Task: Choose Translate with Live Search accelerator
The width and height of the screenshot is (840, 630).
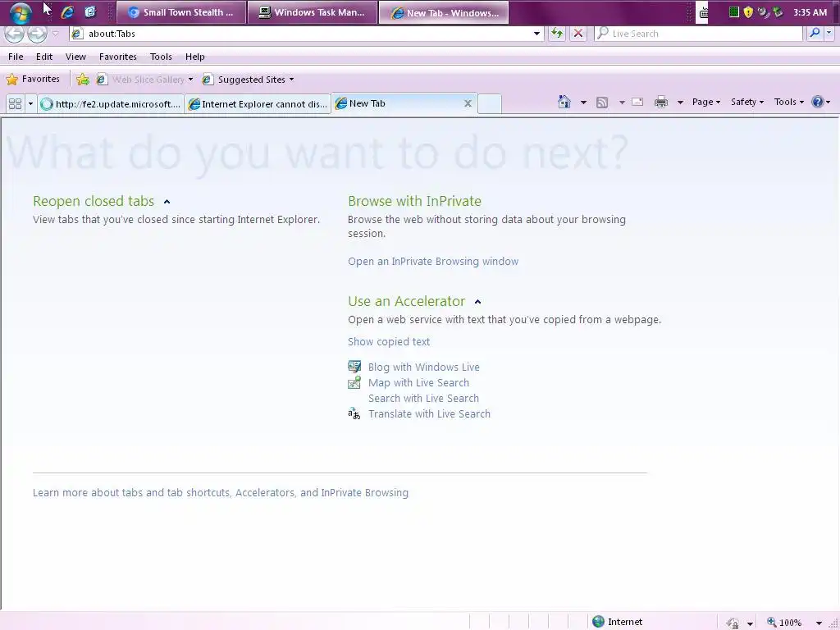Action: [429, 414]
